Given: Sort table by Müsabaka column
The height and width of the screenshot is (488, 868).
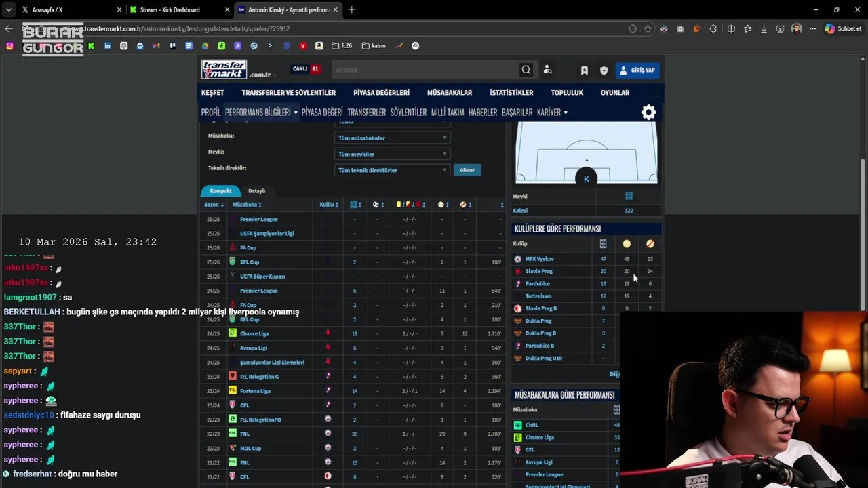Looking at the screenshot, I should (x=247, y=205).
